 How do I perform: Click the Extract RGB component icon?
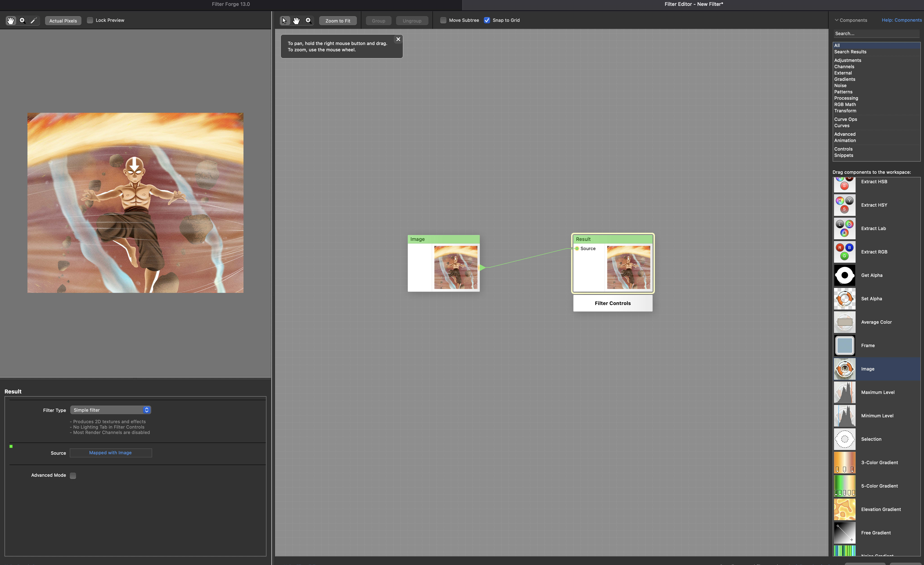pyautogui.click(x=845, y=252)
